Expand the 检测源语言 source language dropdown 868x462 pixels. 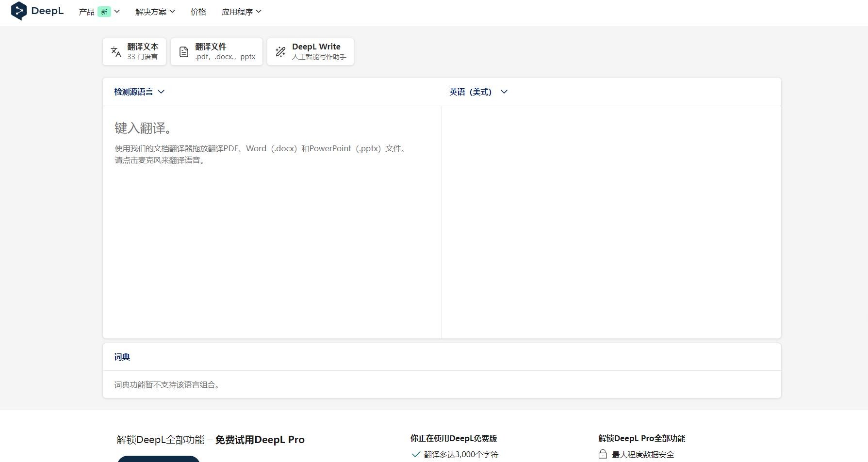tap(139, 92)
